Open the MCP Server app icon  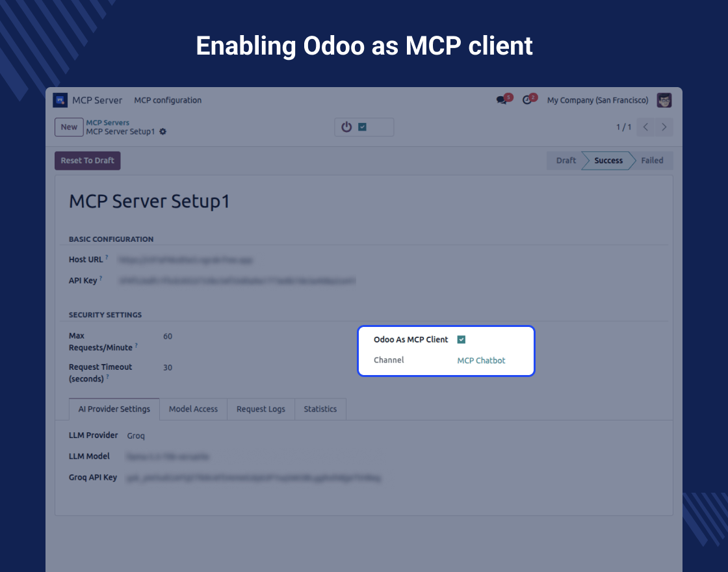[x=60, y=100]
